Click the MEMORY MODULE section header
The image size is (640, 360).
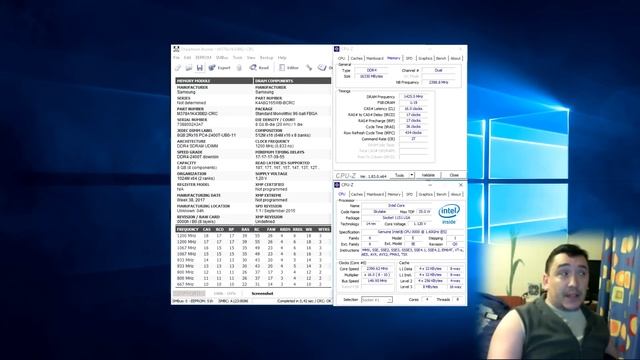(x=214, y=81)
